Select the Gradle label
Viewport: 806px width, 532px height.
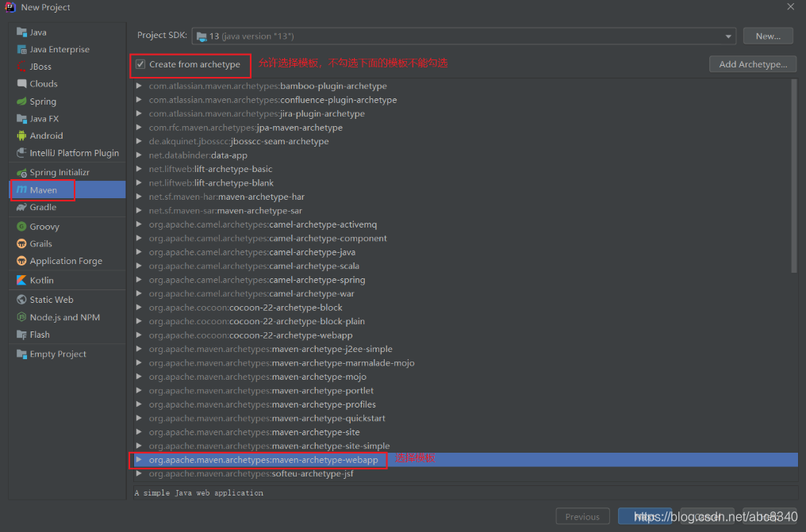click(43, 207)
